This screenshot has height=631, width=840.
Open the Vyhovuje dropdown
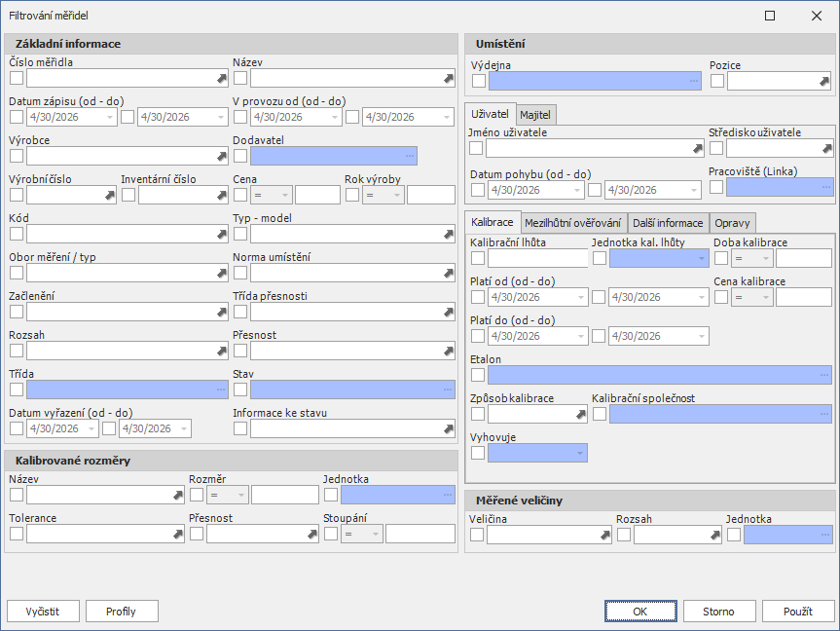[x=580, y=453]
